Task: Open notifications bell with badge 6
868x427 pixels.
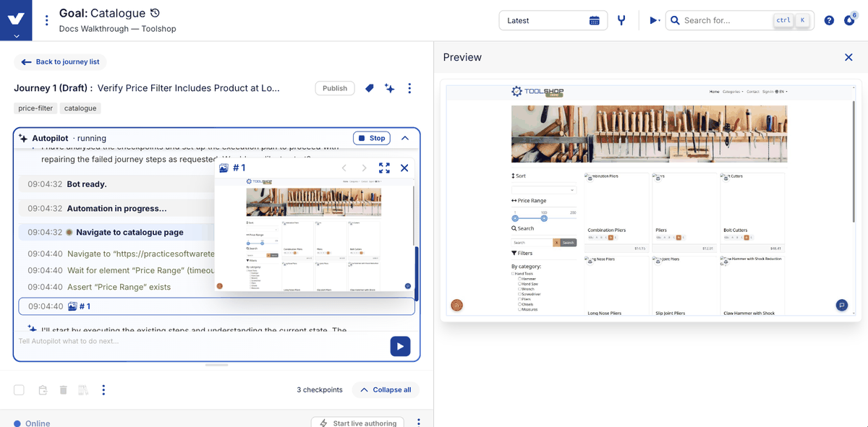Action: pos(849,20)
